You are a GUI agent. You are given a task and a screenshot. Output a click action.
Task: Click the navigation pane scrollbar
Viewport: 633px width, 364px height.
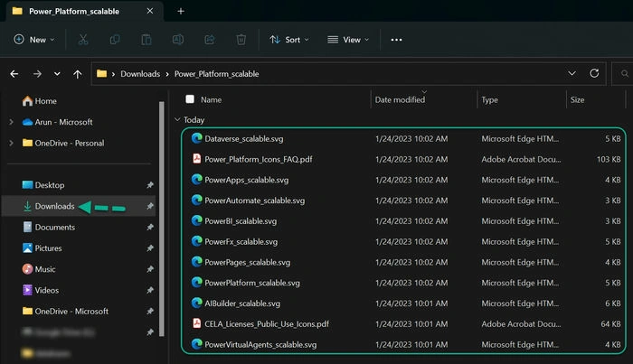tap(162, 218)
